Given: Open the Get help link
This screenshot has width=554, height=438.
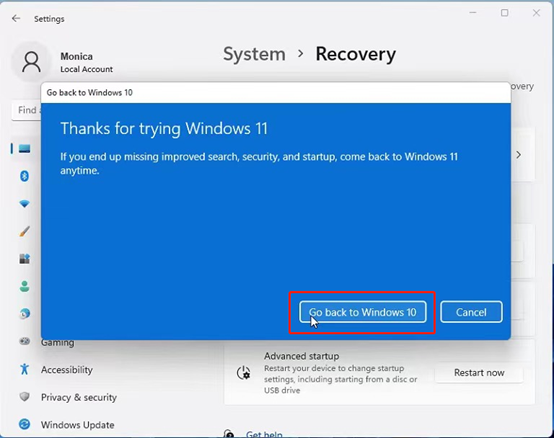Looking at the screenshot, I should [264, 434].
